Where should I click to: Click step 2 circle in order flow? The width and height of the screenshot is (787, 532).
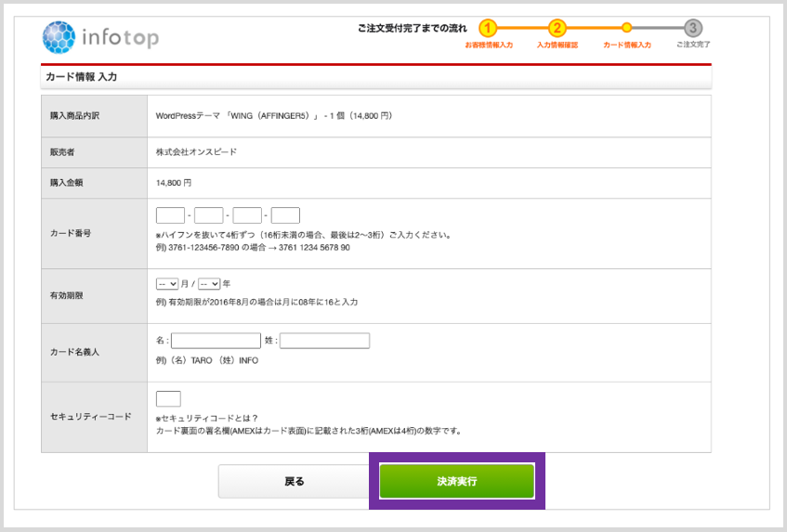tap(557, 28)
